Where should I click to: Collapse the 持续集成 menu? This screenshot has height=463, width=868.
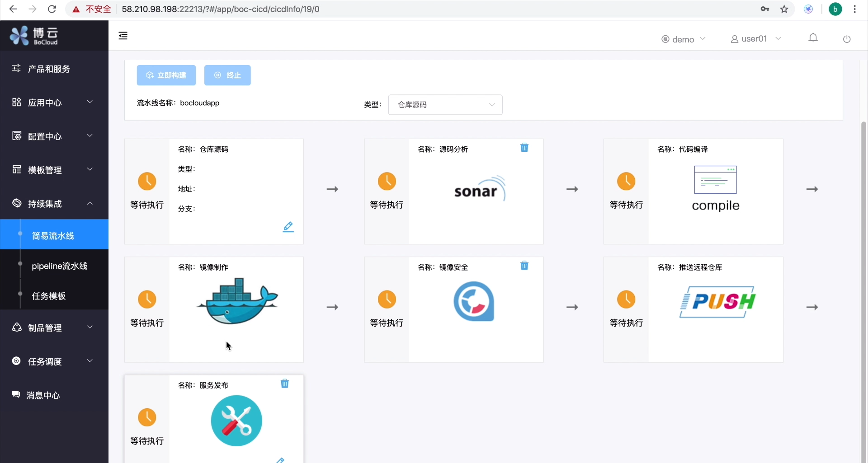click(x=54, y=204)
